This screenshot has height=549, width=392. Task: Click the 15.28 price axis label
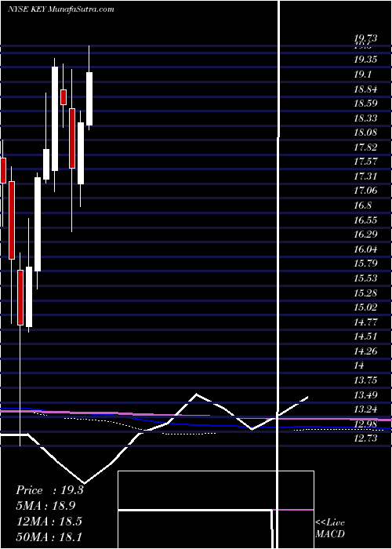[365, 293]
